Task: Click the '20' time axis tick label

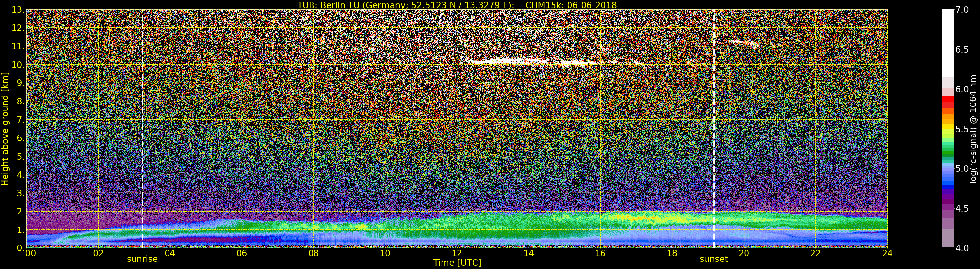Action: 744,253
